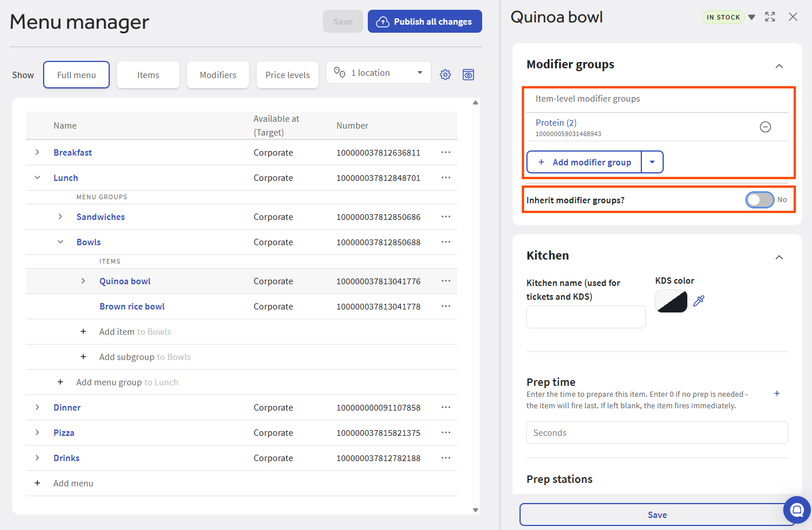Click the plus icon beside Prep time
Image resolution: width=812 pixels, height=530 pixels.
pos(776,393)
